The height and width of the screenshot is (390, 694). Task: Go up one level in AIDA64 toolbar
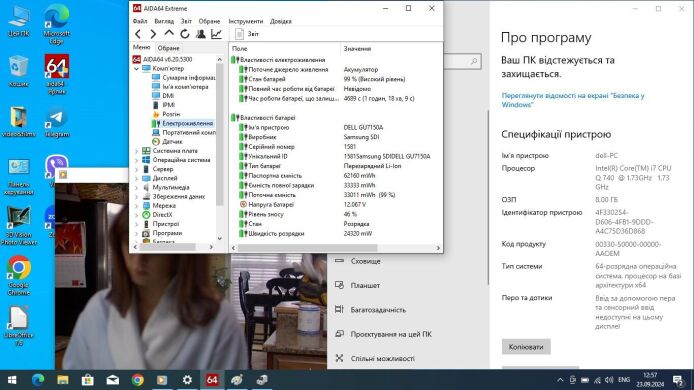tap(169, 34)
